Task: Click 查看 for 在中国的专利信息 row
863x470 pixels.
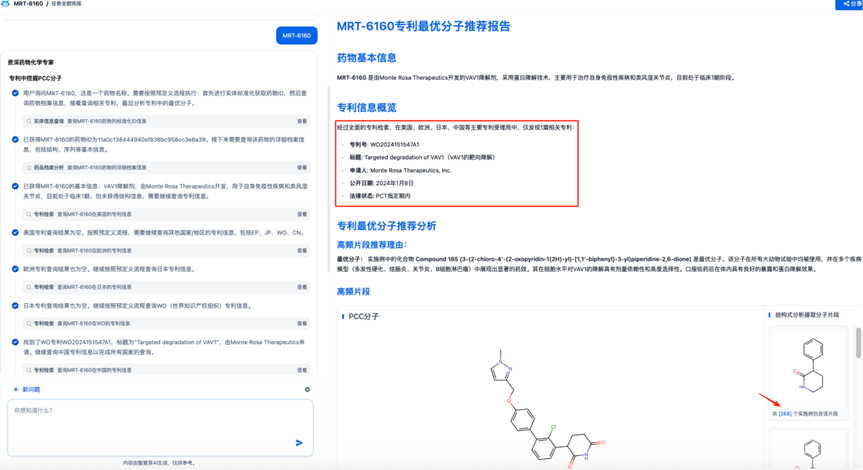Action: pyautogui.click(x=302, y=370)
